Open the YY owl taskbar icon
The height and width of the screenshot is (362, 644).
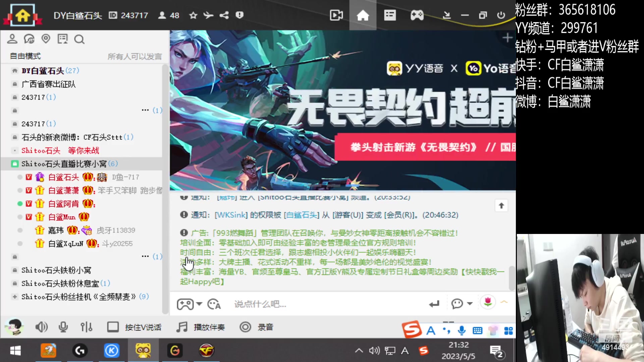coord(143,351)
